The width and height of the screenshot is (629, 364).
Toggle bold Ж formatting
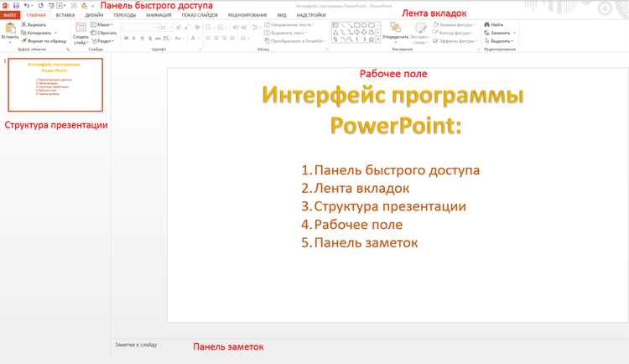[x=126, y=39]
